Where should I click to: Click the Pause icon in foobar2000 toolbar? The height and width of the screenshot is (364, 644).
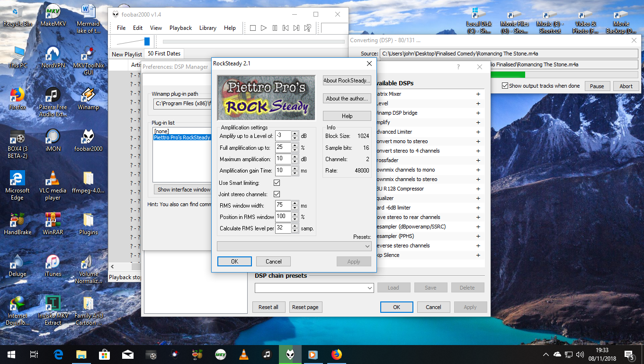click(x=275, y=28)
